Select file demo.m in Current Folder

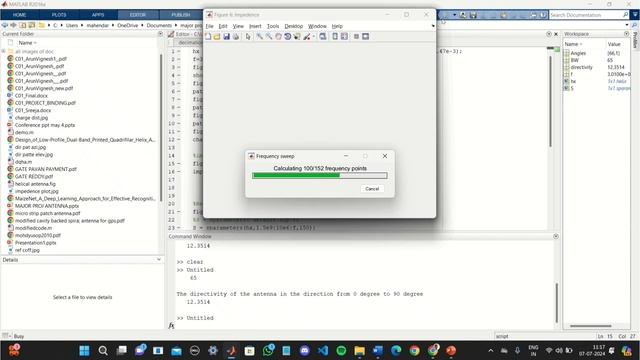pyautogui.click(x=24, y=132)
